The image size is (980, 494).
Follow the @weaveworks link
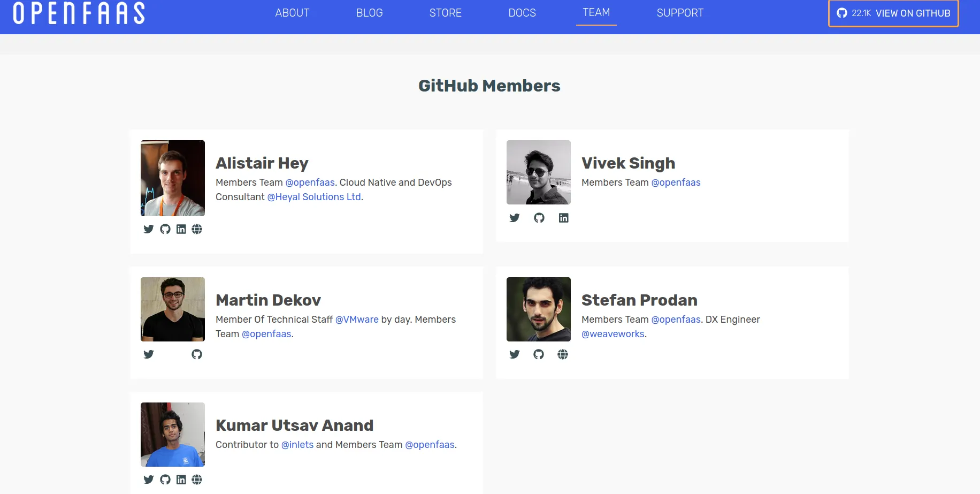(613, 334)
